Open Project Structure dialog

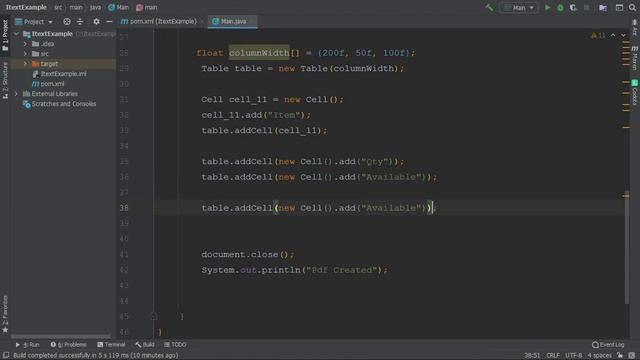coord(603,7)
